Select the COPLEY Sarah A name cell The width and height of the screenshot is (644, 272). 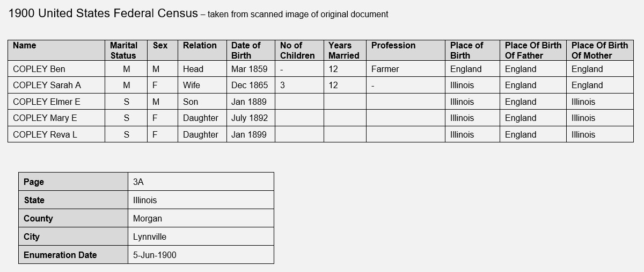click(56, 85)
